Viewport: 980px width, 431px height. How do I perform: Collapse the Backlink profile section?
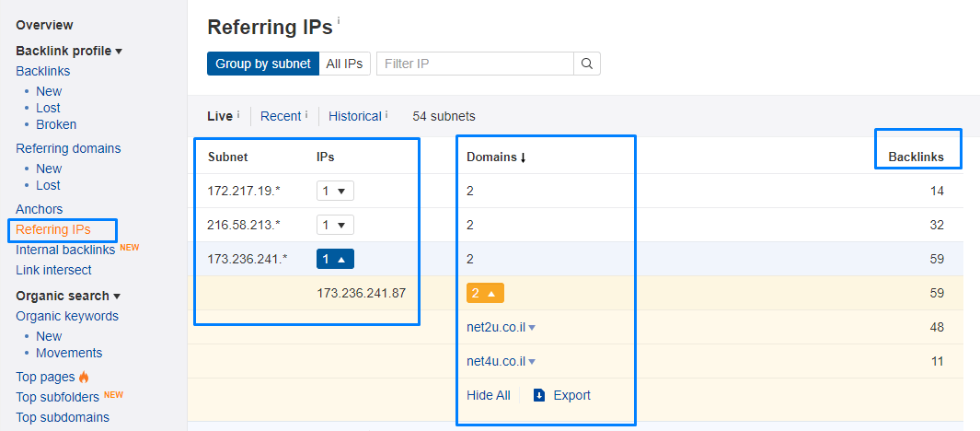point(69,51)
